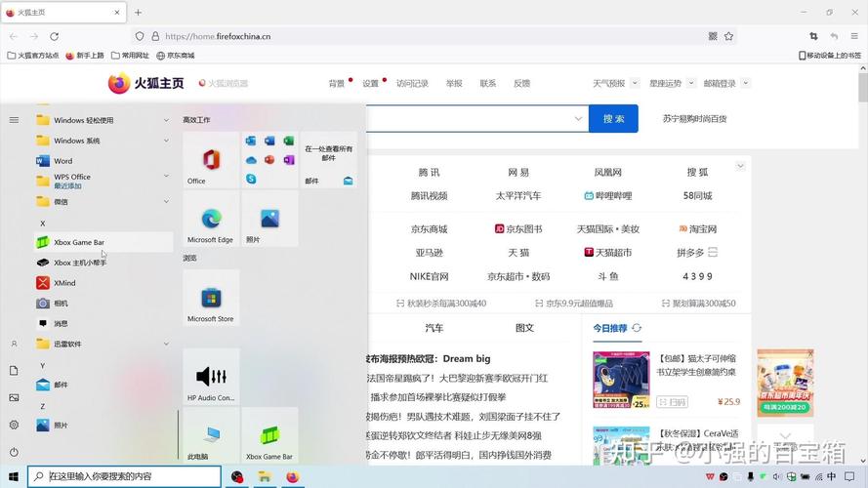
Task: Open the Xbox Game Bar tile
Action: (x=269, y=435)
